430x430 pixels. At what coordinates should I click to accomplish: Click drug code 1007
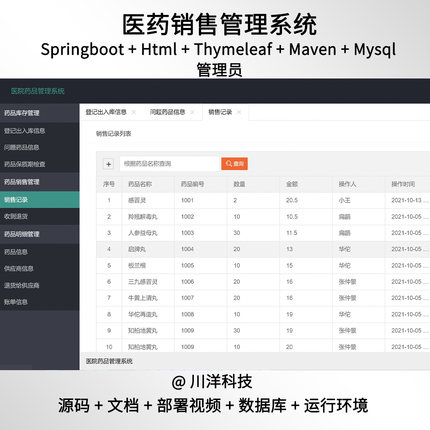tap(187, 298)
